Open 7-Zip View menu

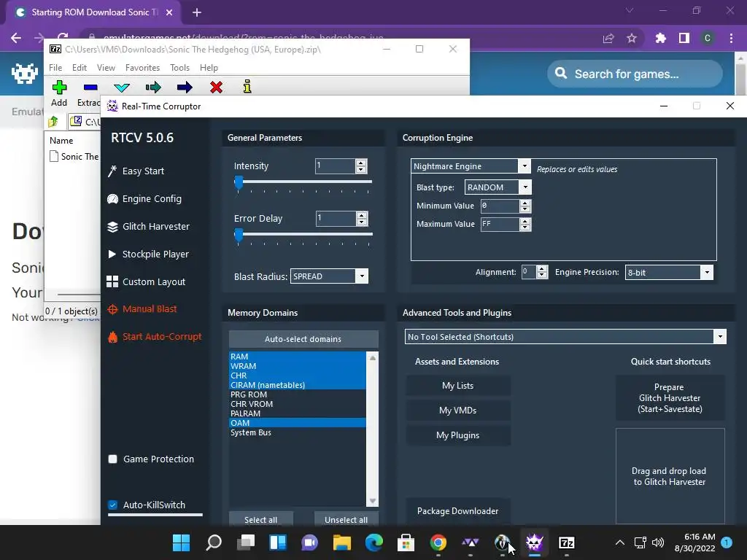coord(106,68)
